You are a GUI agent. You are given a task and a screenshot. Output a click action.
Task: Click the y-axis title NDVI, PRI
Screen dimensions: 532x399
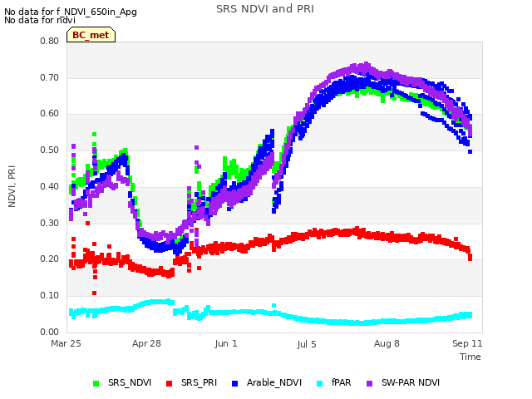click(12, 186)
